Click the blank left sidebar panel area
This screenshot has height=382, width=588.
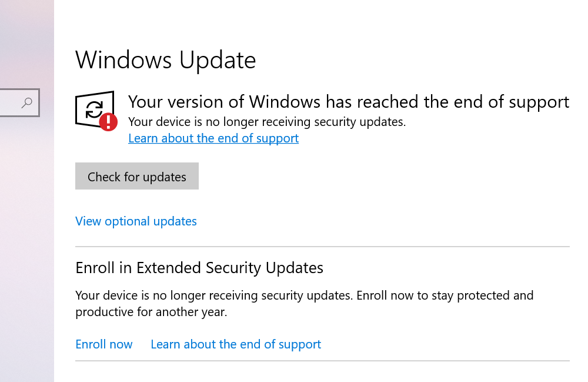click(26, 235)
